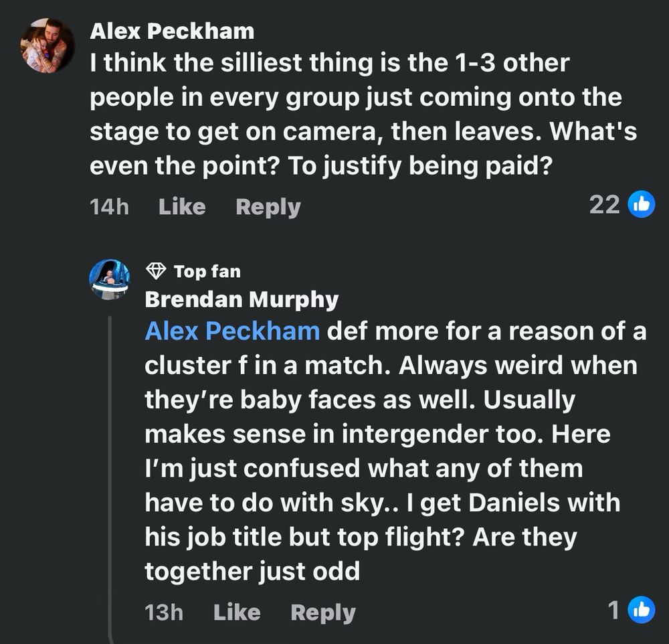Like Alex Peckham's comment
Image resolution: width=669 pixels, height=644 pixels.
[x=182, y=207]
